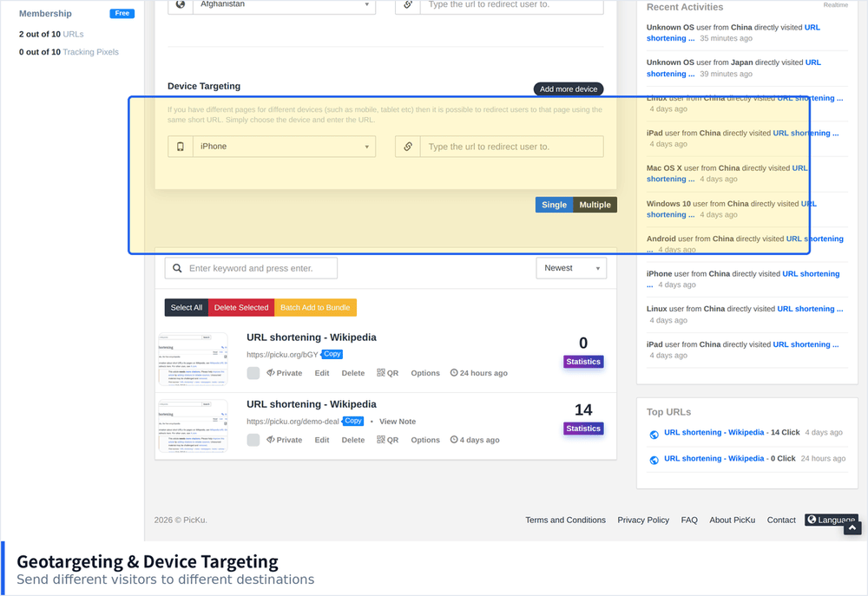Image resolution: width=868 pixels, height=596 pixels.
Task: Tick the checkbox for the demo-deal link
Action: 253,440
